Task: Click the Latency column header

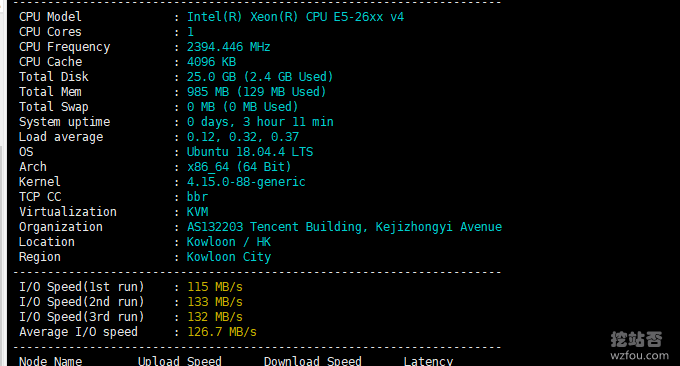Action: [x=428, y=361]
